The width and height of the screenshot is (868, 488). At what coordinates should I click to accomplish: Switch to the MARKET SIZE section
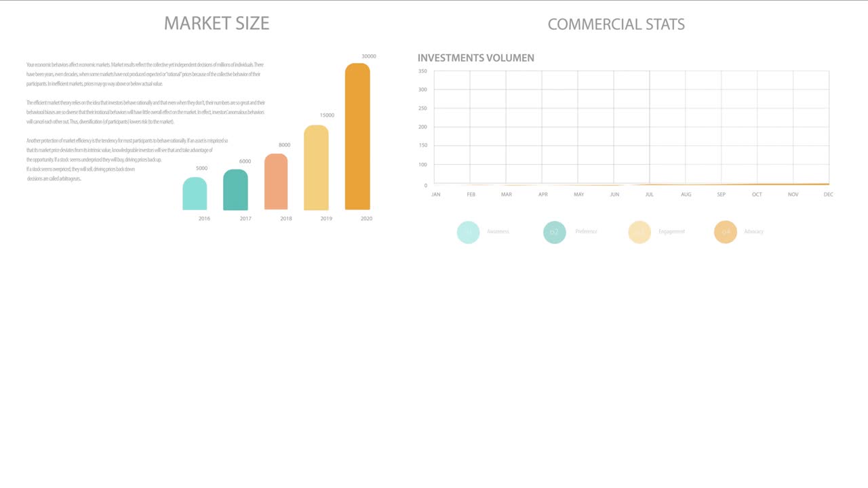(x=216, y=22)
